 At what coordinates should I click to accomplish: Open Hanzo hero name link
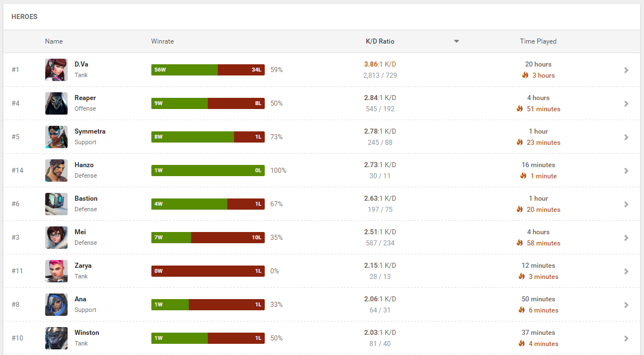point(84,165)
